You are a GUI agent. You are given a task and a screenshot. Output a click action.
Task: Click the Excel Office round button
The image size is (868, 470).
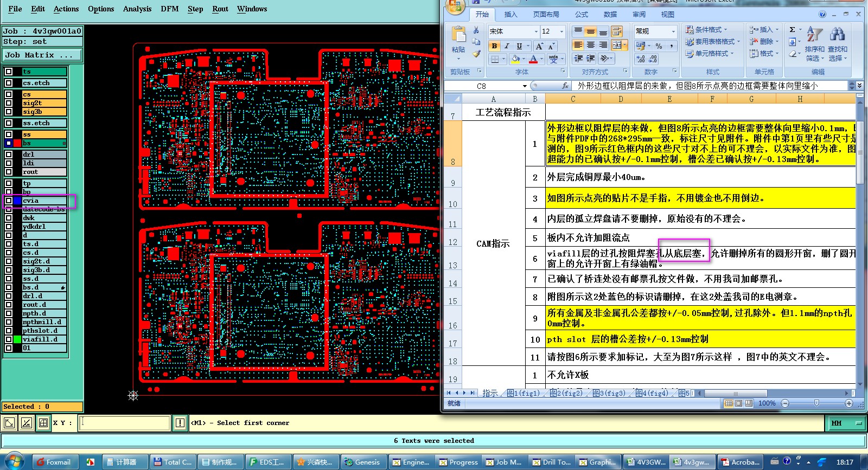455,6
